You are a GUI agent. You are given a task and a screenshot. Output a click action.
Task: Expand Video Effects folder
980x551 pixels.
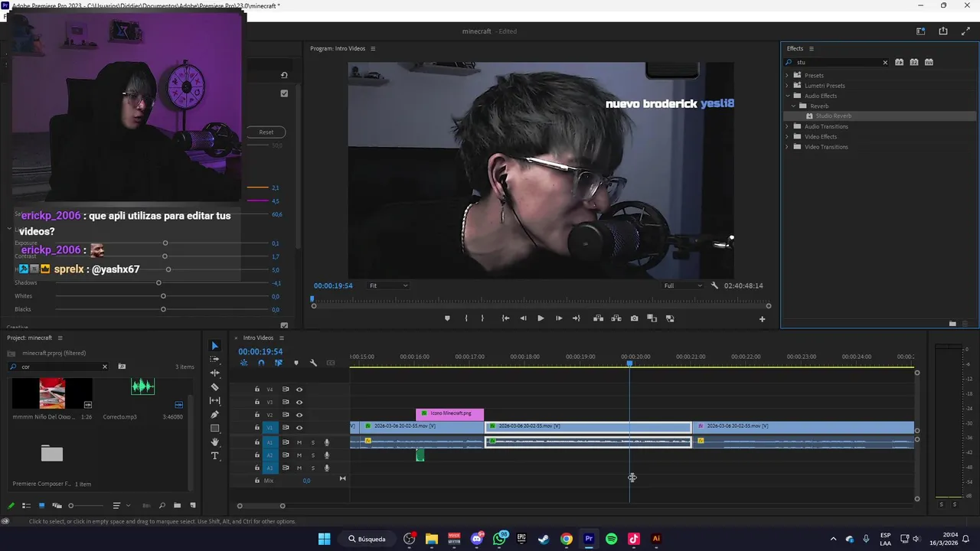coord(787,137)
